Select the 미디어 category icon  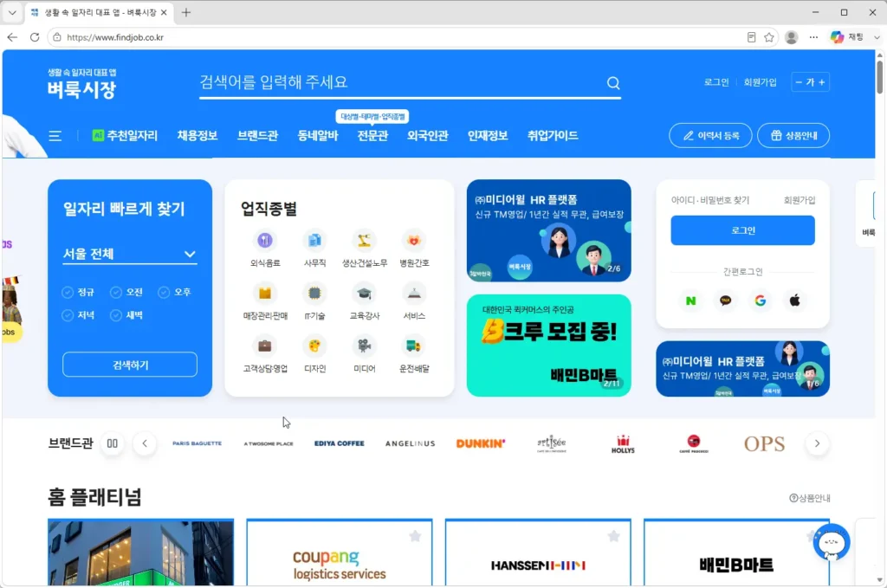click(x=365, y=346)
